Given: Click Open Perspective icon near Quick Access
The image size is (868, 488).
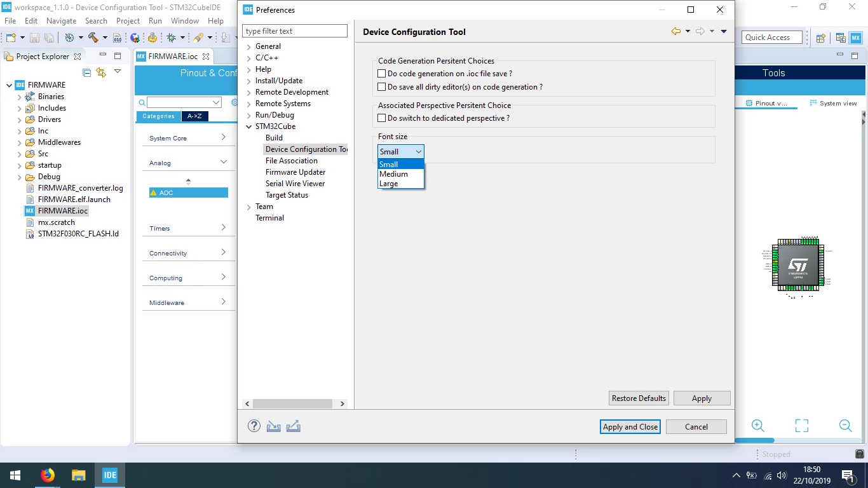Looking at the screenshot, I should click(820, 37).
